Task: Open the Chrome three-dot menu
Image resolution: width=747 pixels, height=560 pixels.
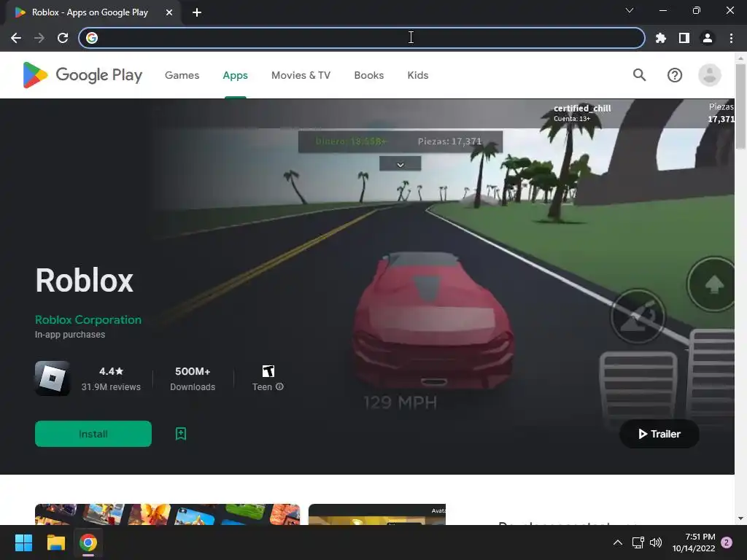Action: (x=731, y=38)
